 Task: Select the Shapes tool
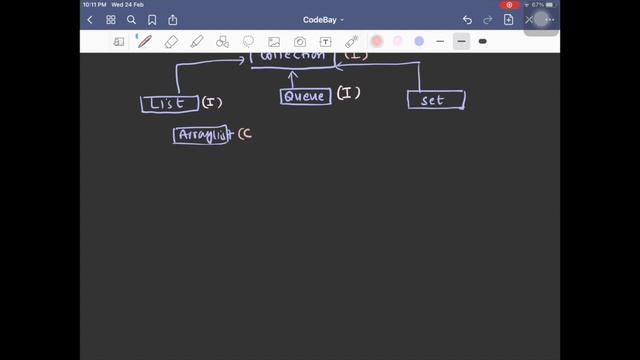click(x=222, y=42)
